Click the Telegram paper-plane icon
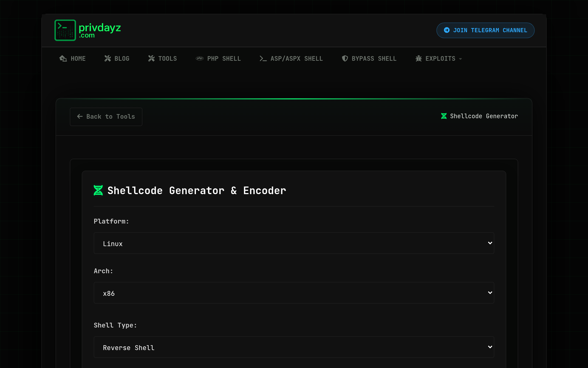588x368 pixels. click(447, 30)
